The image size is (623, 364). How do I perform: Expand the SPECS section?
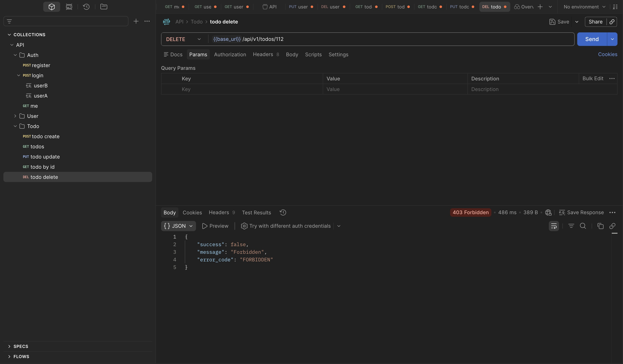click(x=9, y=346)
